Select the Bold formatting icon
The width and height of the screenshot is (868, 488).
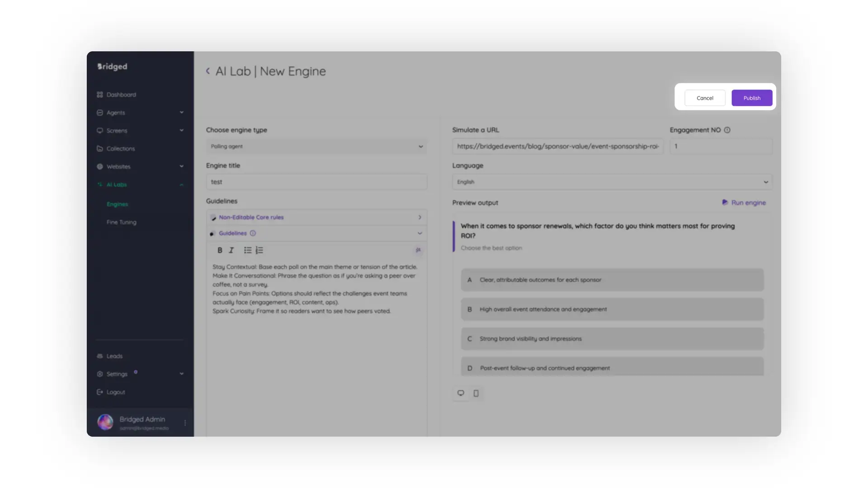(220, 250)
